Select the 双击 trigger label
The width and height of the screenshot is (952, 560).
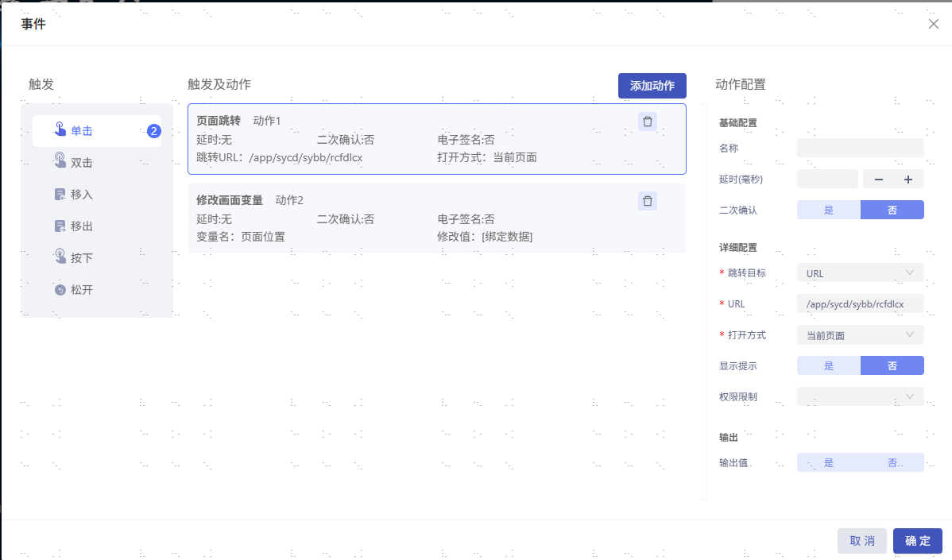coord(81,163)
